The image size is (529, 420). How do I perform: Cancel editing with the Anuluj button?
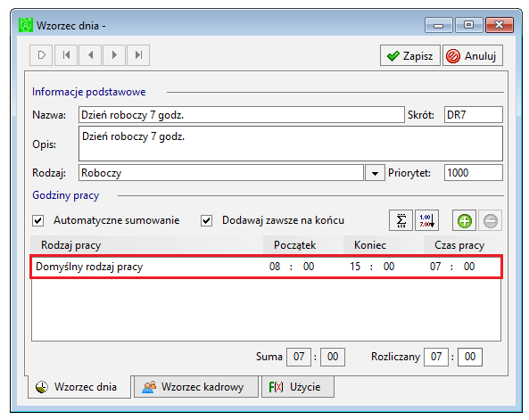click(x=472, y=55)
